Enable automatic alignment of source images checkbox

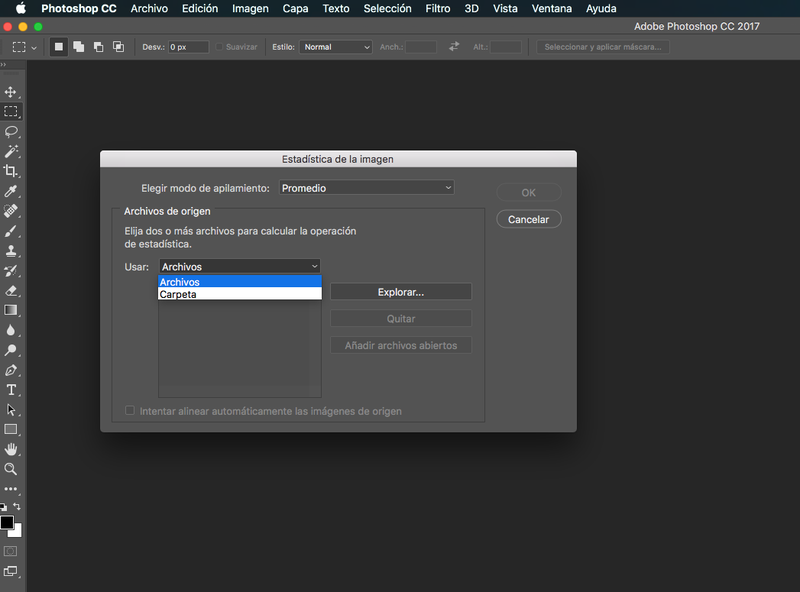[130, 410]
